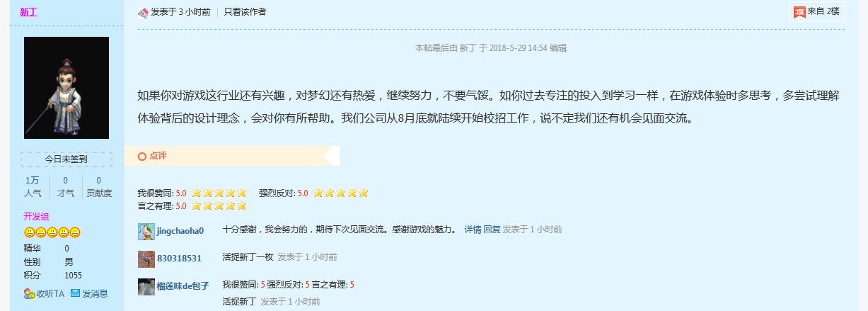Open 新丁's character avatar image

[66, 88]
